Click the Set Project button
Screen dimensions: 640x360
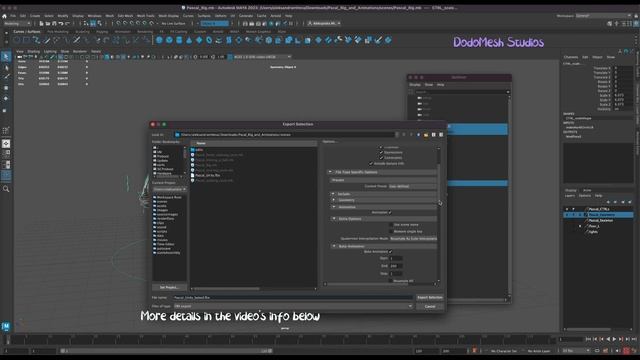click(169, 287)
